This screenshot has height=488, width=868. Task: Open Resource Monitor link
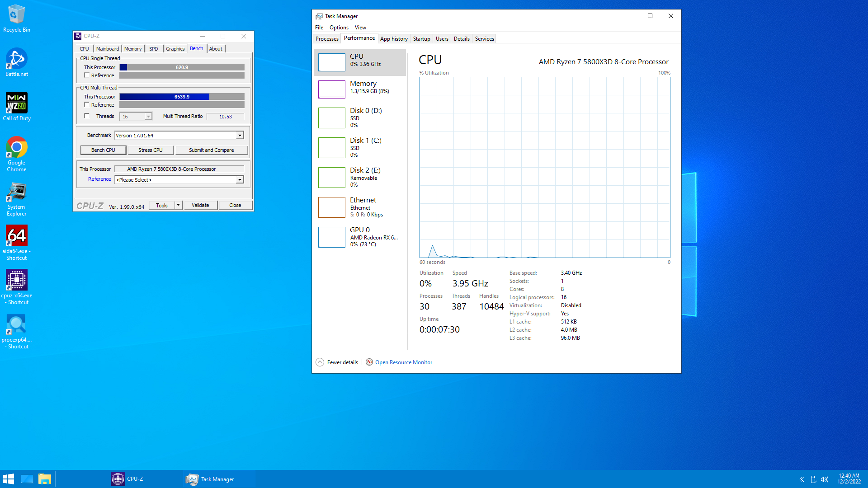[404, 362]
